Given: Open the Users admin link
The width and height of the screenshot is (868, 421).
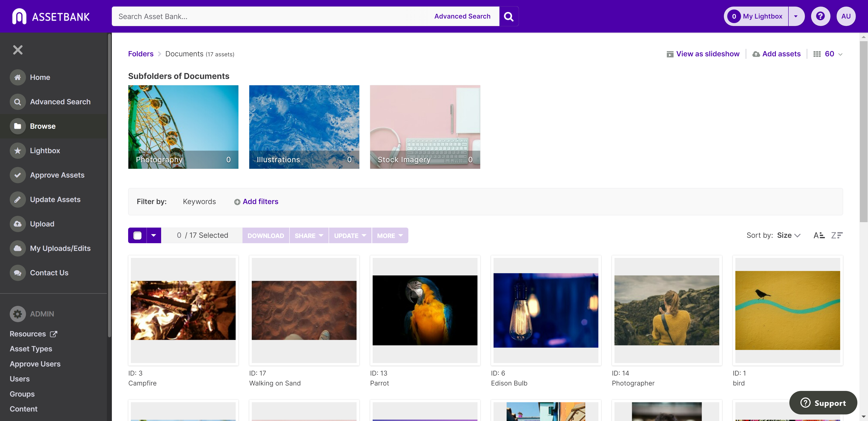Looking at the screenshot, I should pos(19,379).
